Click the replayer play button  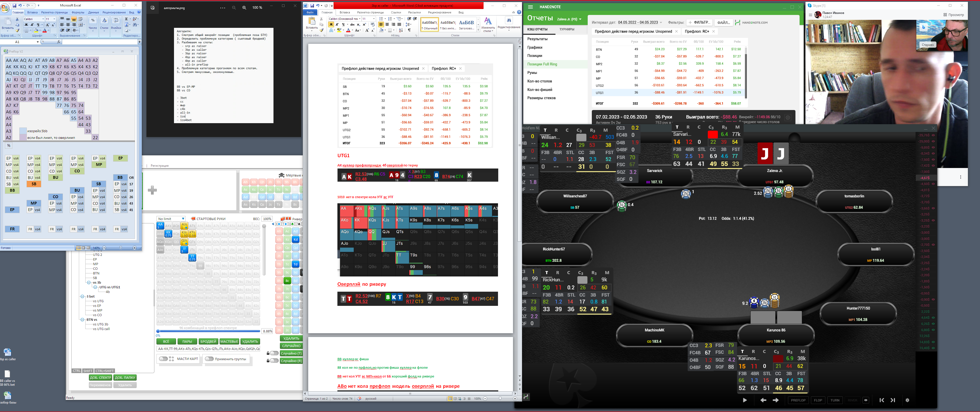click(x=744, y=400)
